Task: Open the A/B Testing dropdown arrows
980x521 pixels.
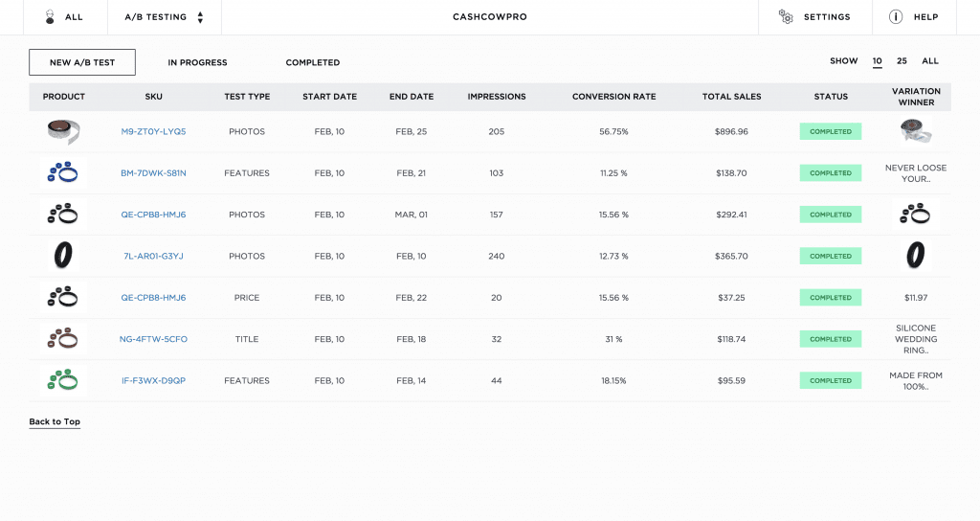Action: [x=200, y=17]
